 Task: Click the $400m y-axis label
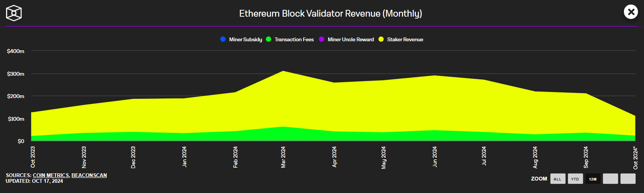tap(16, 51)
